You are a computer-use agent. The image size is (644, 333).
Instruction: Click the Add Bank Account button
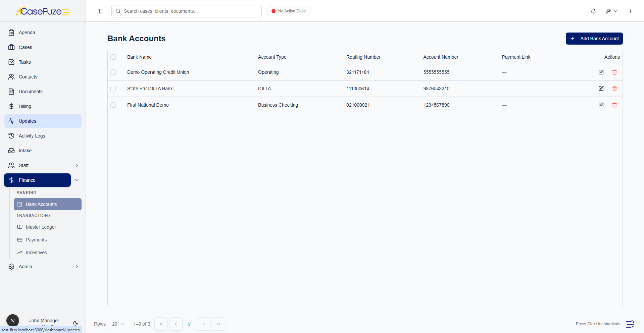click(x=594, y=39)
